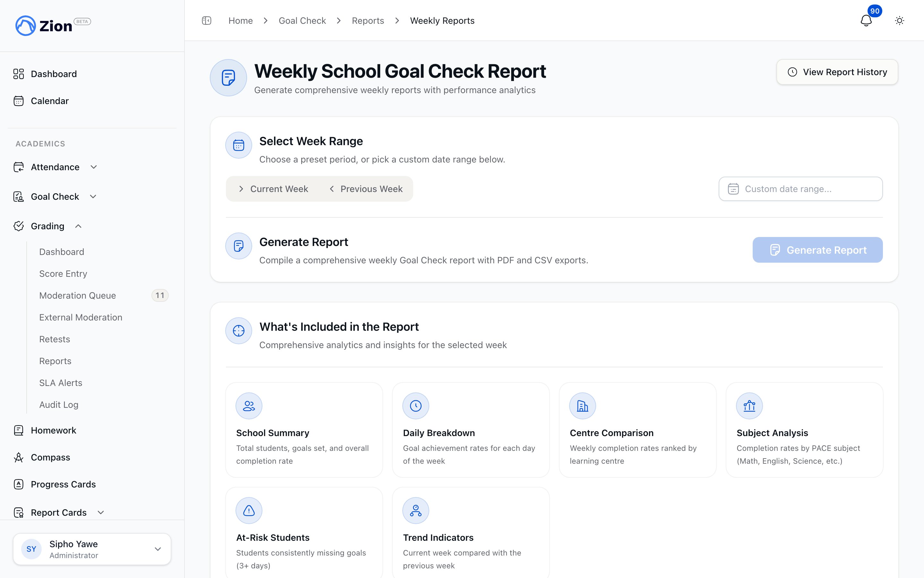Open Reports under Grading

(x=56, y=361)
